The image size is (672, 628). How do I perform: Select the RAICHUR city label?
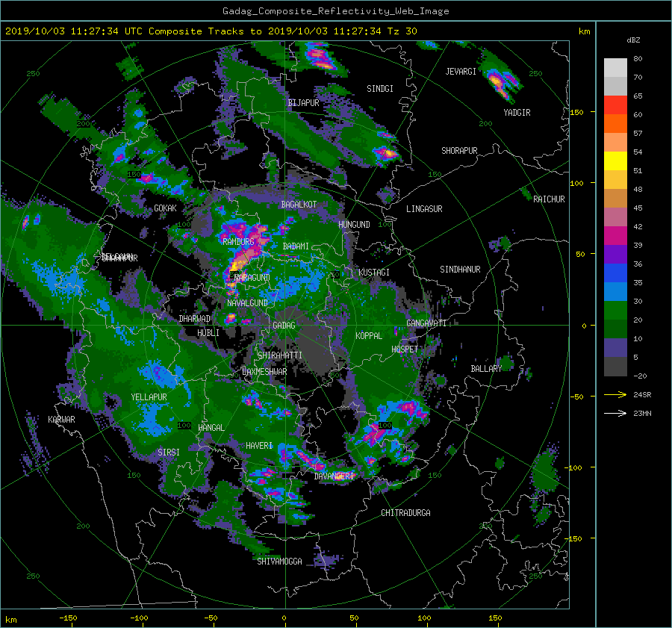click(549, 199)
